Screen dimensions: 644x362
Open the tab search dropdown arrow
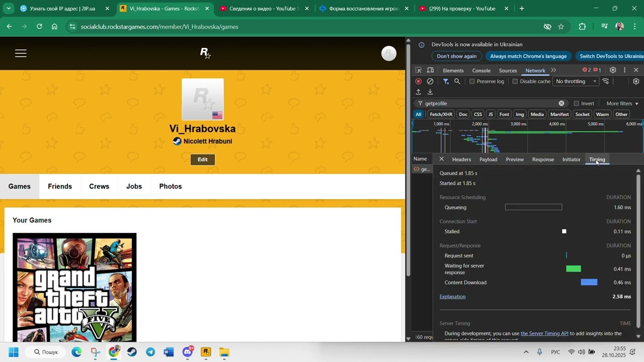[9, 9]
